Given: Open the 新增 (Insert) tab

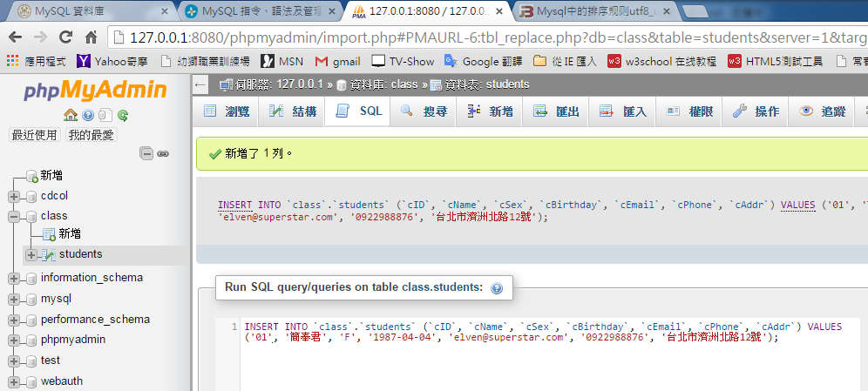Looking at the screenshot, I should click(490, 111).
